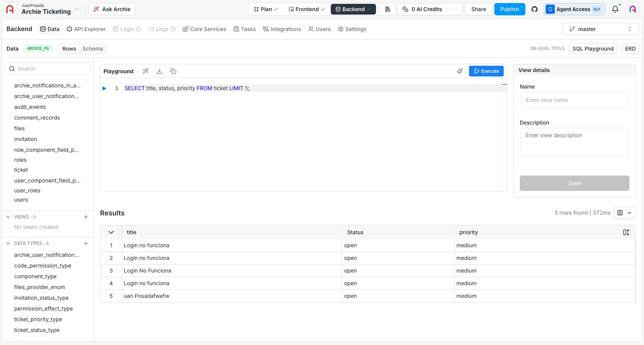
Task: Click Ask Archie button
Action: click(x=112, y=9)
